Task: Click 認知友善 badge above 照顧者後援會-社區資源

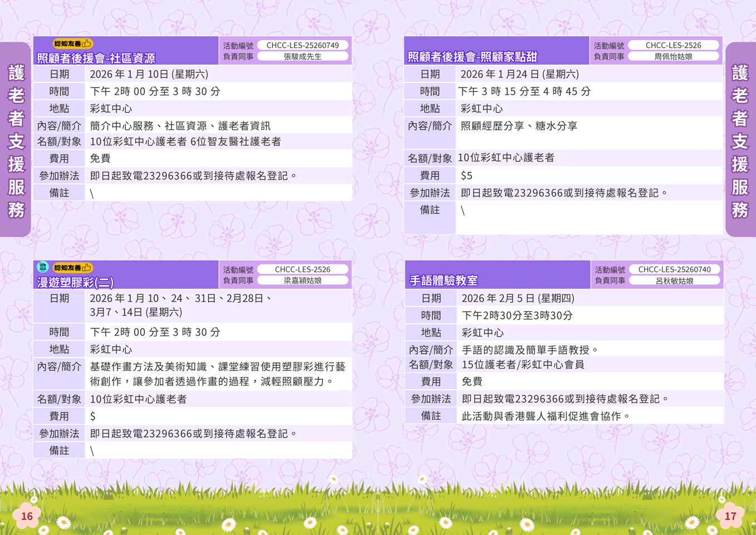Action: pyautogui.click(x=72, y=43)
